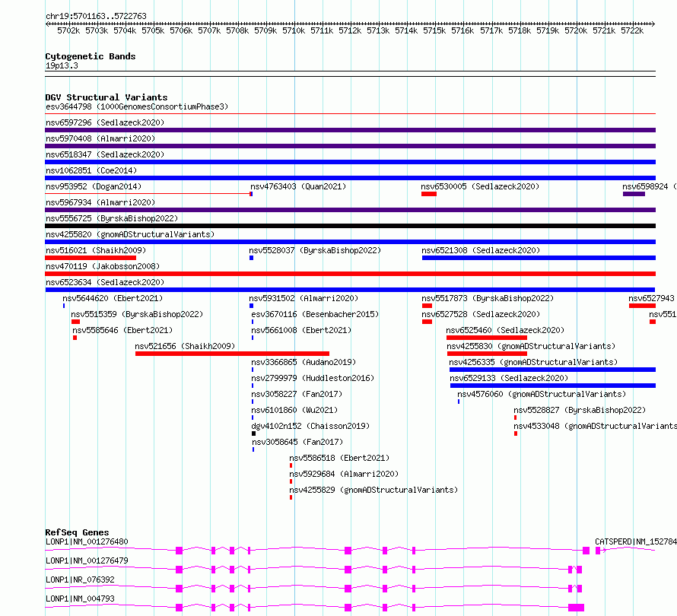
Task: Select nsv5556725 (ByrskaBishop2022) label
Action: (x=112, y=218)
